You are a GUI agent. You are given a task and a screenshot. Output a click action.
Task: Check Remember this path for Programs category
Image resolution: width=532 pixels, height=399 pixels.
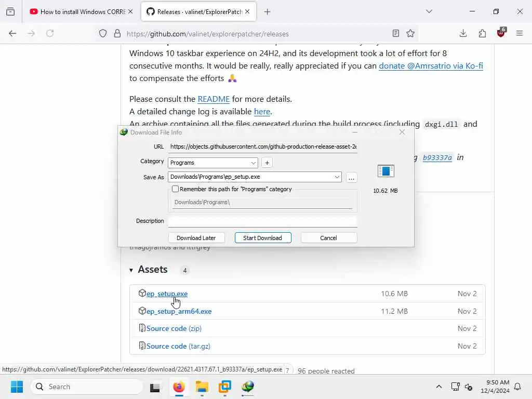click(176, 189)
